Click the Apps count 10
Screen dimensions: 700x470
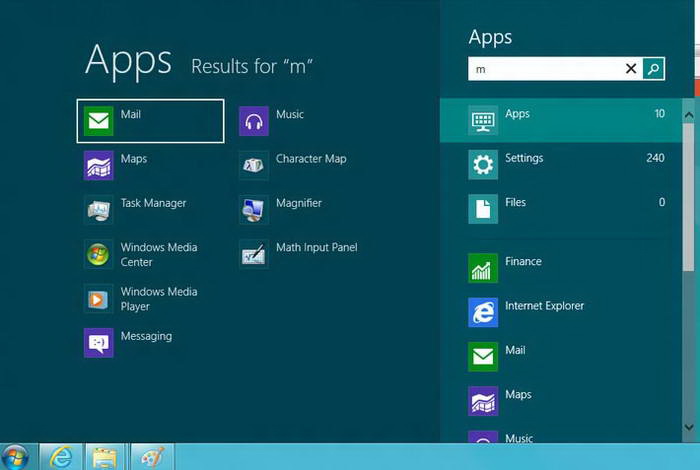tap(659, 114)
